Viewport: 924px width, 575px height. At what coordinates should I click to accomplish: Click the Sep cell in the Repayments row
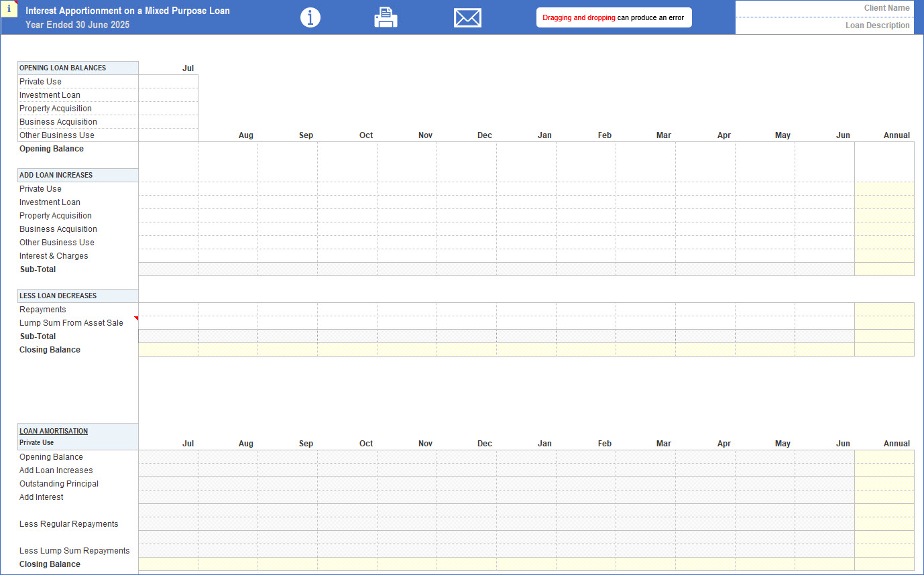click(288, 310)
